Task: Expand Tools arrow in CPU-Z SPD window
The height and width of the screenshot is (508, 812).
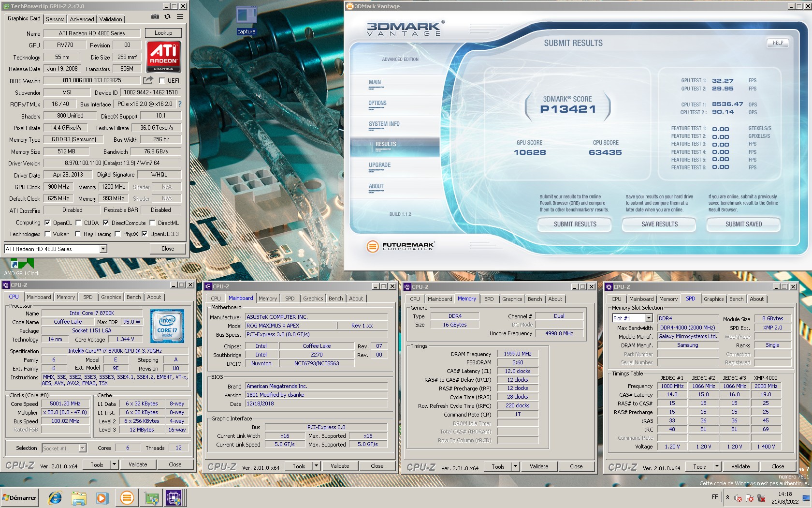Action: tap(717, 466)
